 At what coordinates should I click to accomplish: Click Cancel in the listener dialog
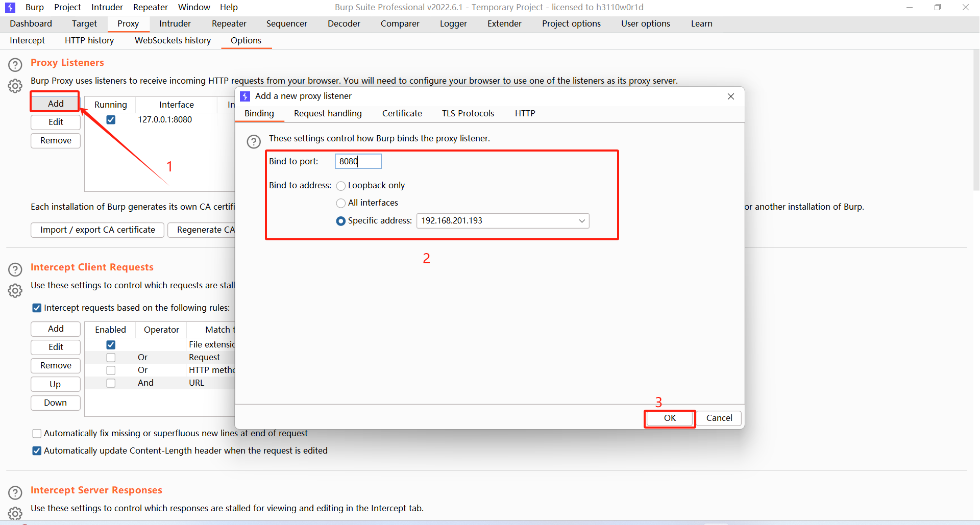click(719, 418)
